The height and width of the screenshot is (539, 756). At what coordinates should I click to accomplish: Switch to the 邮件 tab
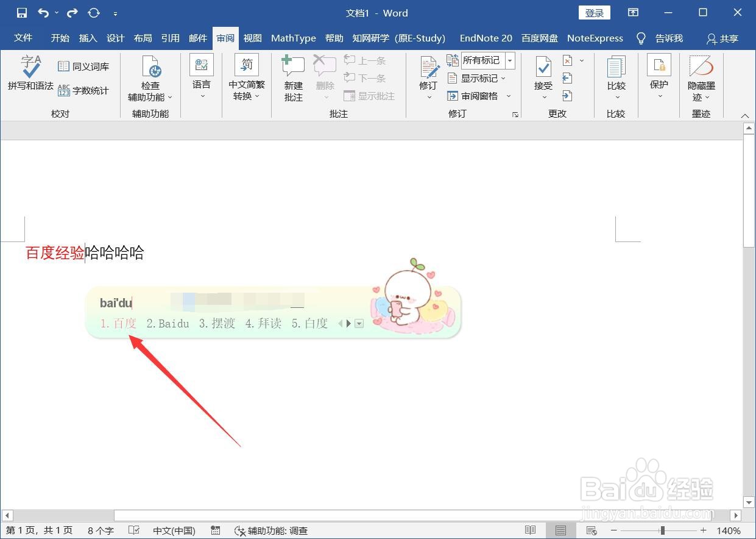[x=197, y=38]
